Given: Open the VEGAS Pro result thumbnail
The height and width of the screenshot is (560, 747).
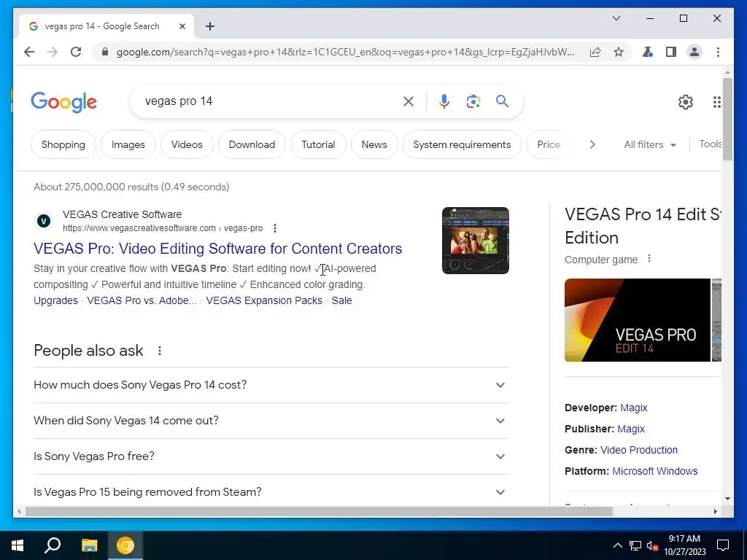Looking at the screenshot, I should [476, 241].
